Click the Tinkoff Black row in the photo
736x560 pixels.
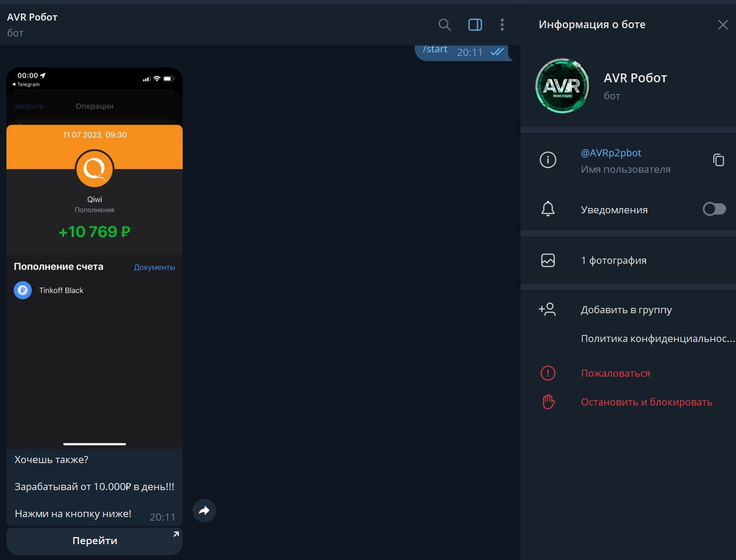pos(95,290)
